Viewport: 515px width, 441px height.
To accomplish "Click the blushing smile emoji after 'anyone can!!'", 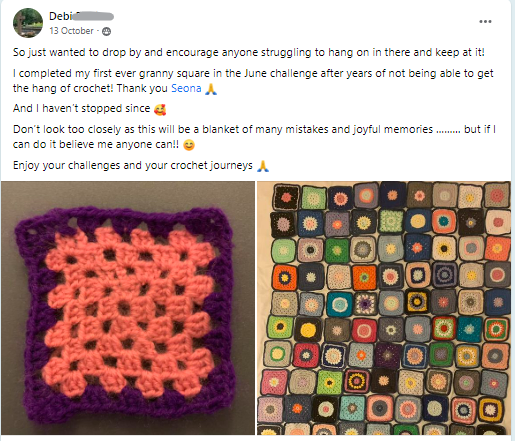I will (189, 145).
